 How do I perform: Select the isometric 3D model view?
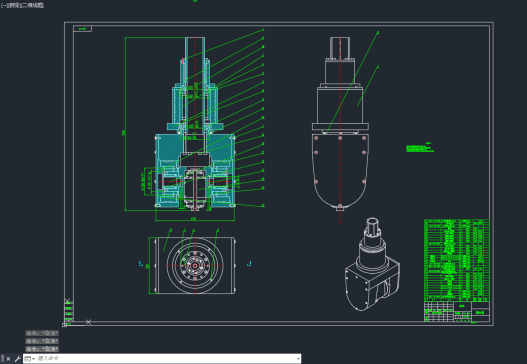click(x=372, y=265)
